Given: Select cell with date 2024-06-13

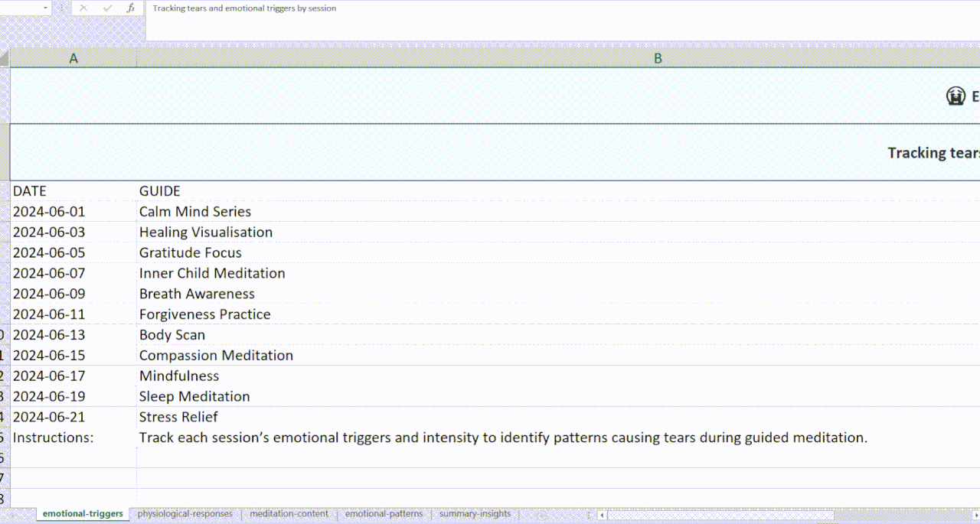Looking at the screenshot, I should click(73, 335).
